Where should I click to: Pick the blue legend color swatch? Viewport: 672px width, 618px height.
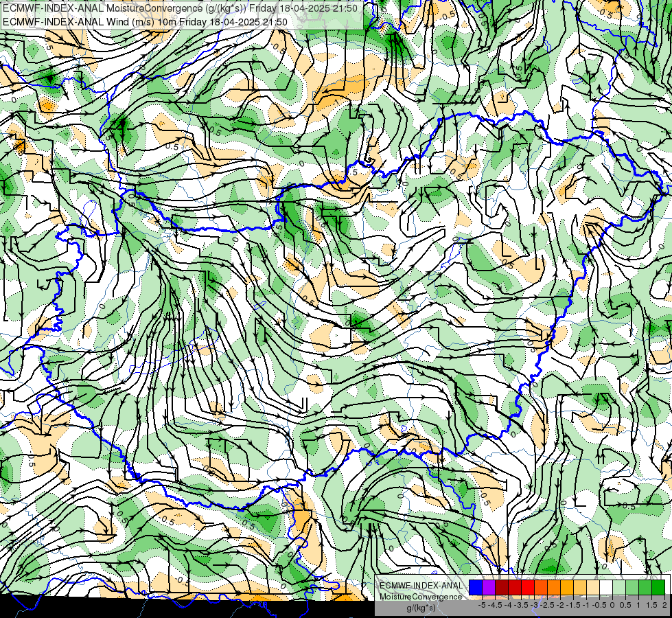tap(476, 587)
